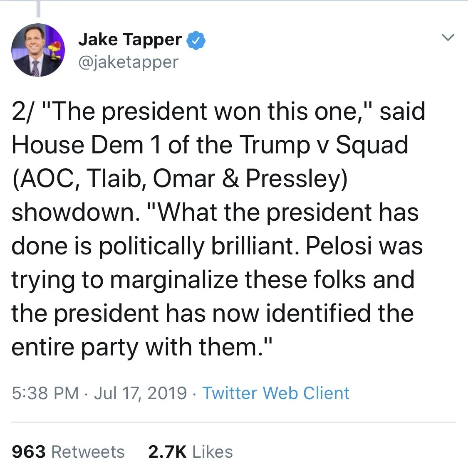Screen dimensions: 468x476
Task: Click the @jaketapper handle
Action: 128,62
